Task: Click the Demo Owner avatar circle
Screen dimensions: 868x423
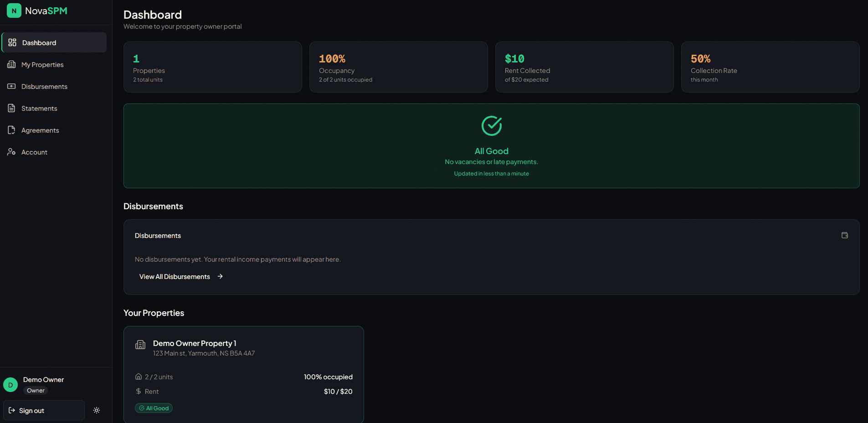Action: pyautogui.click(x=10, y=385)
